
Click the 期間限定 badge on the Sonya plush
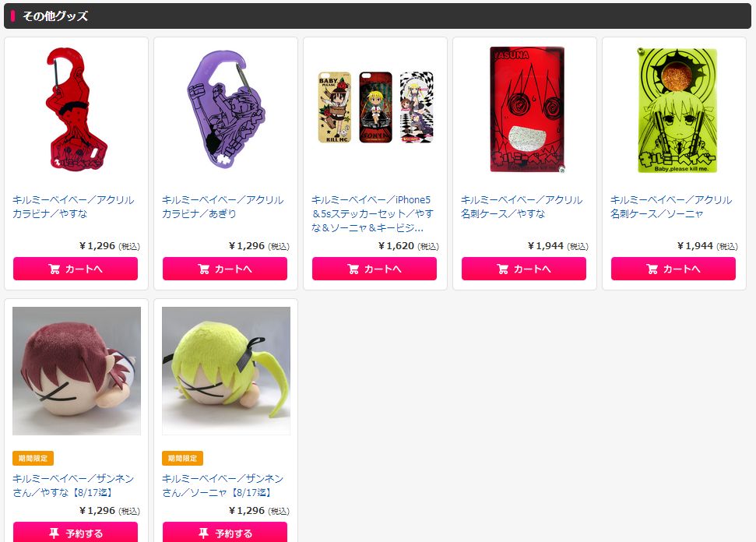(x=182, y=458)
